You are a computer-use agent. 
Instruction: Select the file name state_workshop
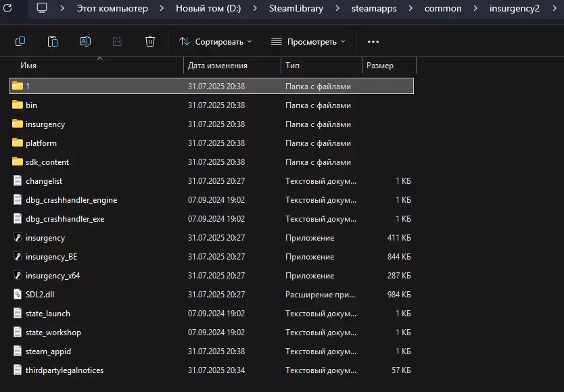tap(53, 333)
